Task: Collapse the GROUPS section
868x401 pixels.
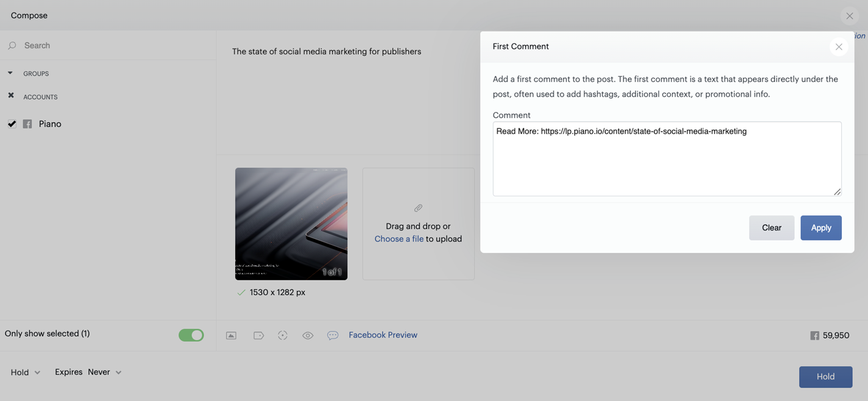Action: pos(10,73)
